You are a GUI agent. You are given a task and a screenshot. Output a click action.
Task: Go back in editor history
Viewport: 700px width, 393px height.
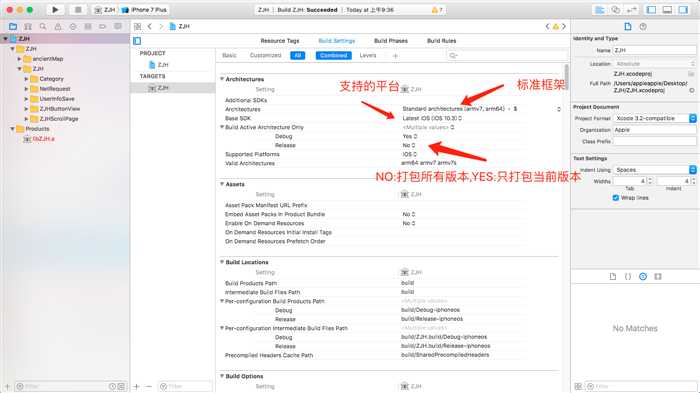pyautogui.click(x=150, y=26)
